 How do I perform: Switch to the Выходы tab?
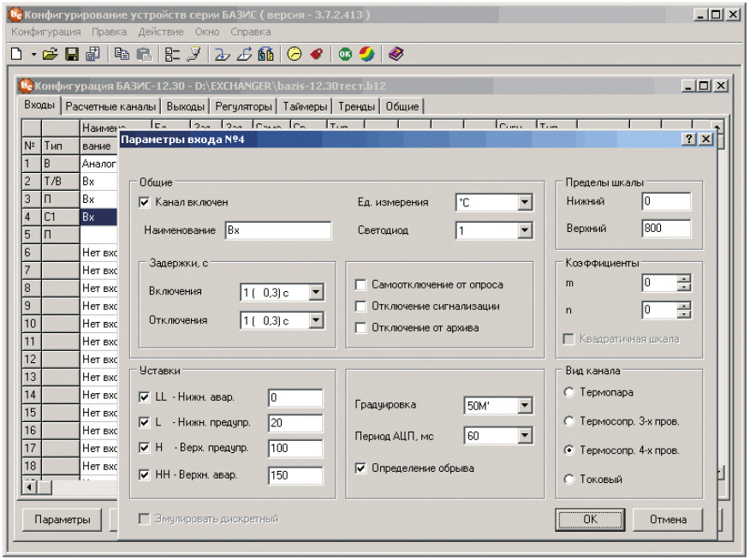[186, 106]
